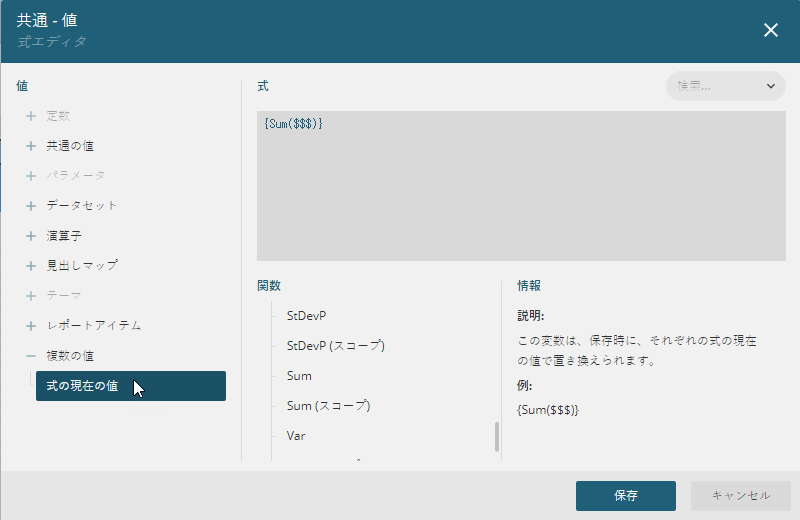Click the 保存 button
Viewport: 800px width, 520px height.
point(626,496)
